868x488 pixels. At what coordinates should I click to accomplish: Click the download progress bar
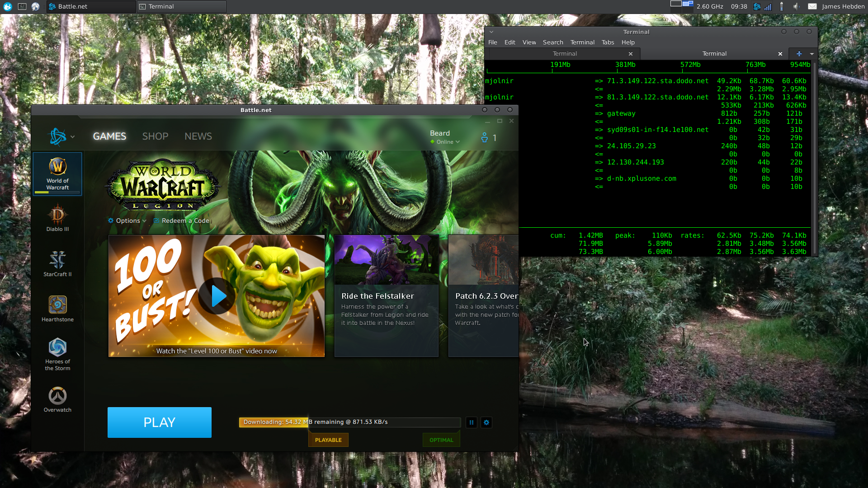349,422
